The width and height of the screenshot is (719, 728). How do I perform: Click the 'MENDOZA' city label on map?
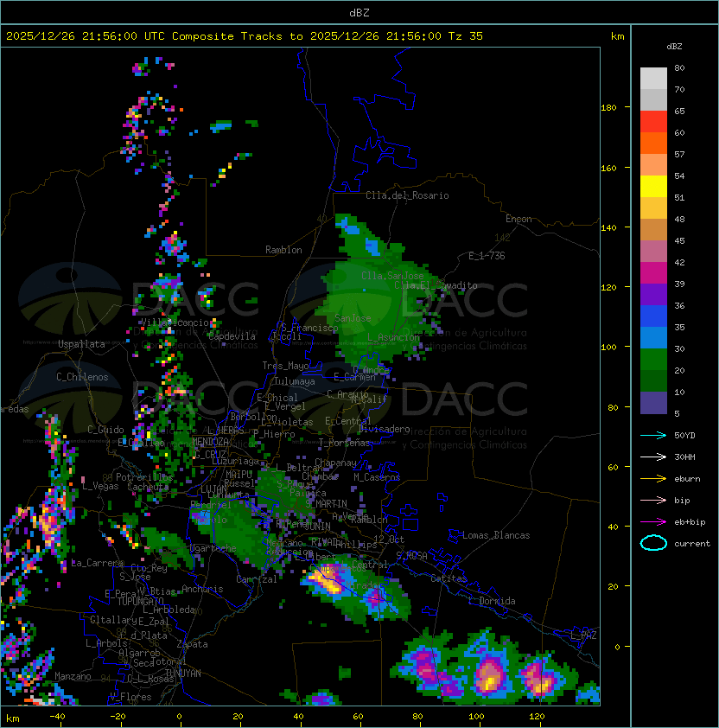point(210,441)
